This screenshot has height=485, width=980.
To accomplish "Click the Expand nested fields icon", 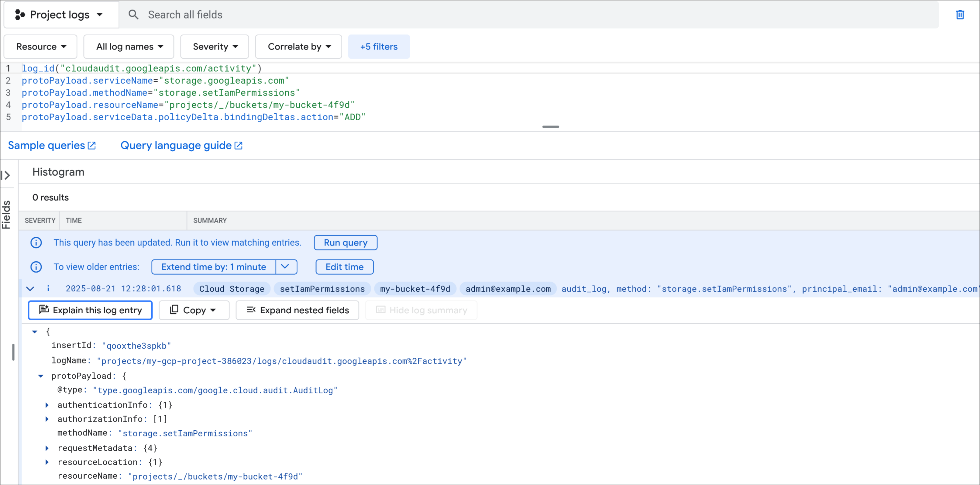I will point(251,310).
